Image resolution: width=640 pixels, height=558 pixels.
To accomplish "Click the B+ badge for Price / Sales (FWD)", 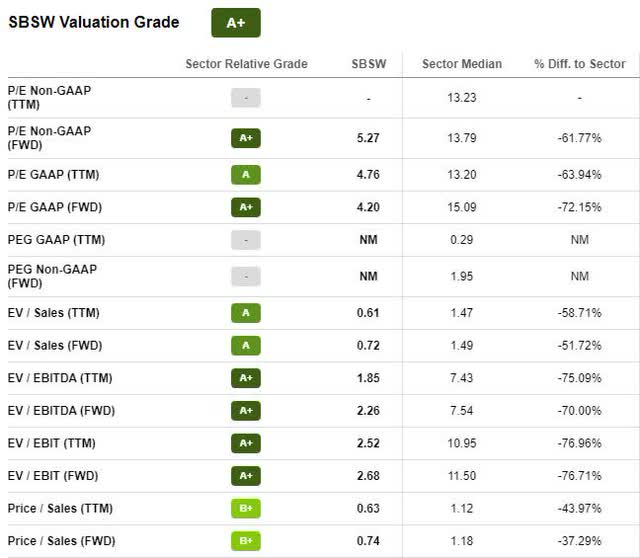I will pyautogui.click(x=246, y=541).
